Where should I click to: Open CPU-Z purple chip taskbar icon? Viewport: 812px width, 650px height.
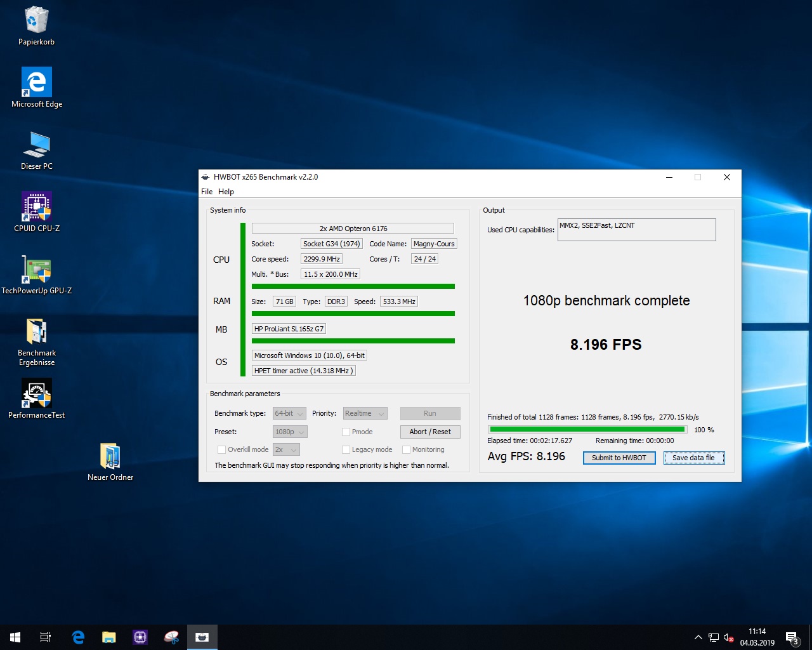point(140,637)
